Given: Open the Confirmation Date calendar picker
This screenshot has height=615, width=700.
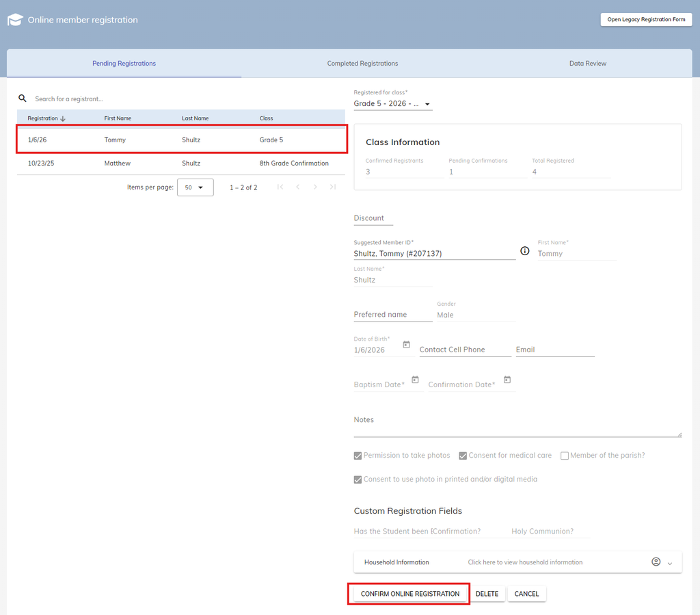Looking at the screenshot, I should pyautogui.click(x=507, y=380).
